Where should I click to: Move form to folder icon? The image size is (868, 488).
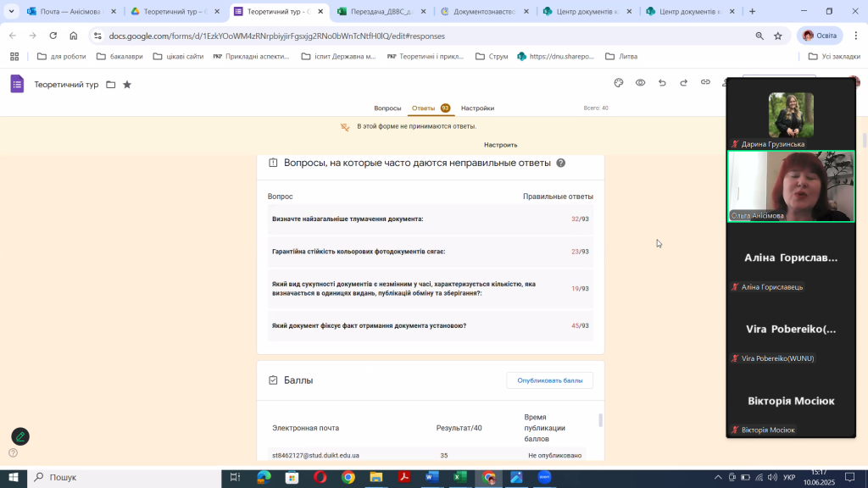[111, 85]
